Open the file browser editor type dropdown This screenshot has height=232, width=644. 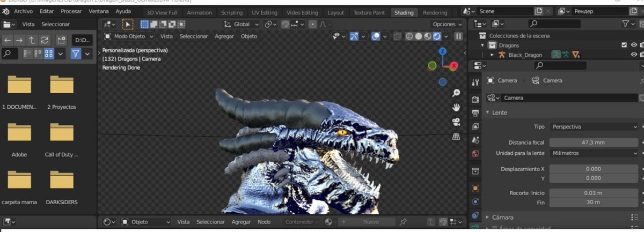click(x=10, y=24)
